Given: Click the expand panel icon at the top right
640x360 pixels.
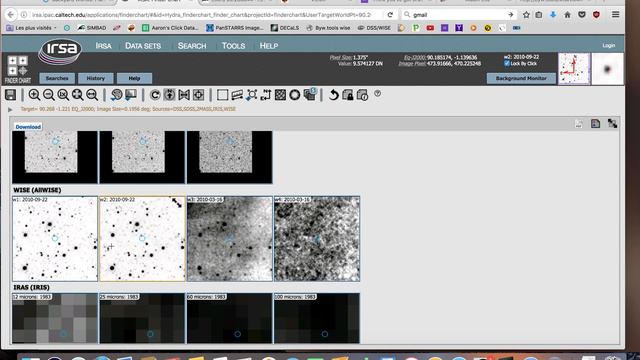Looking at the screenshot, I should pyautogui.click(x=612, y=123).
